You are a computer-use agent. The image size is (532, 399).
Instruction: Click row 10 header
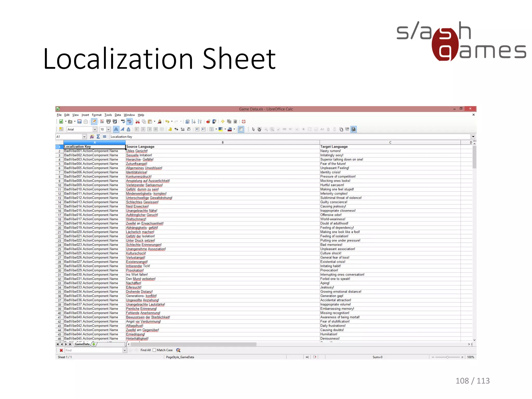pos(59,185)
